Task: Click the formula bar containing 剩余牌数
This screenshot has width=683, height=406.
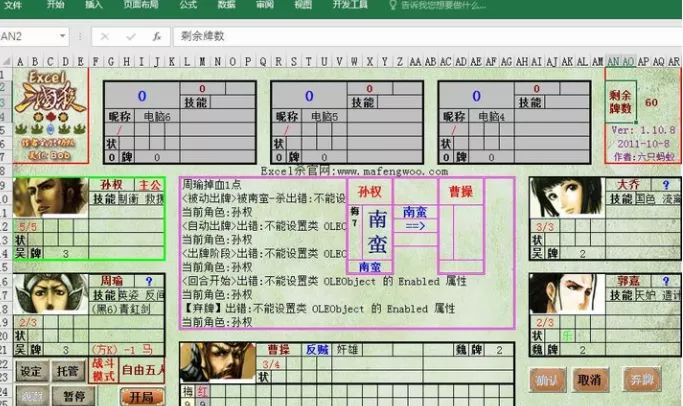Action: 427,36
